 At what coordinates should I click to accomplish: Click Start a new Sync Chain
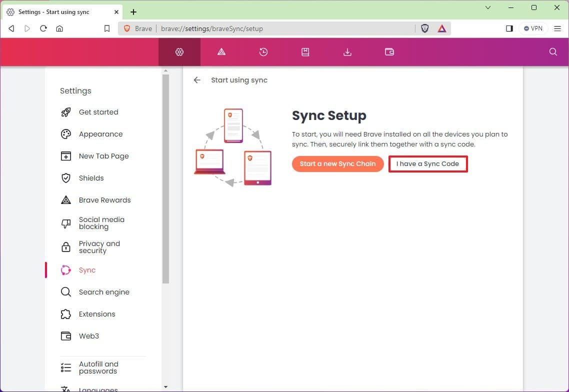337,163
